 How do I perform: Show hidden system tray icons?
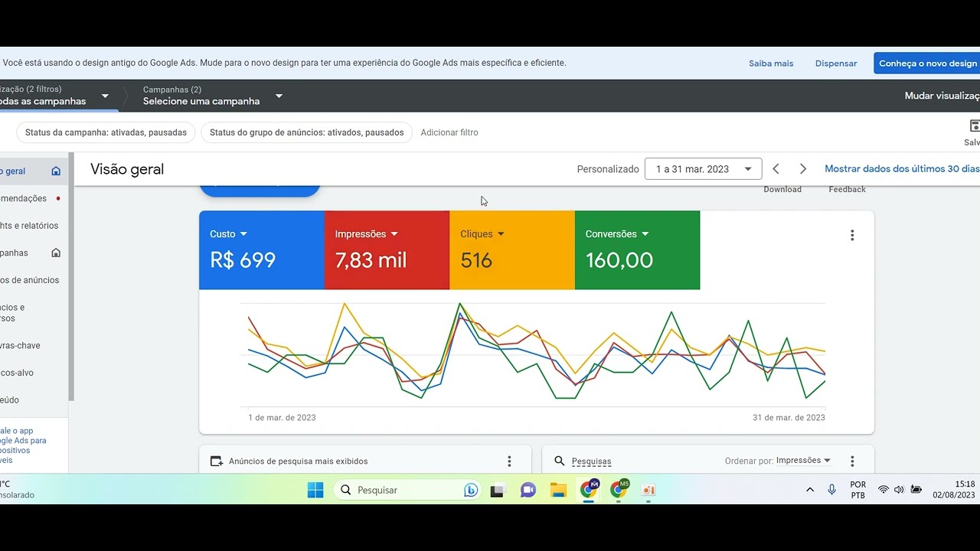pos(810,490)
